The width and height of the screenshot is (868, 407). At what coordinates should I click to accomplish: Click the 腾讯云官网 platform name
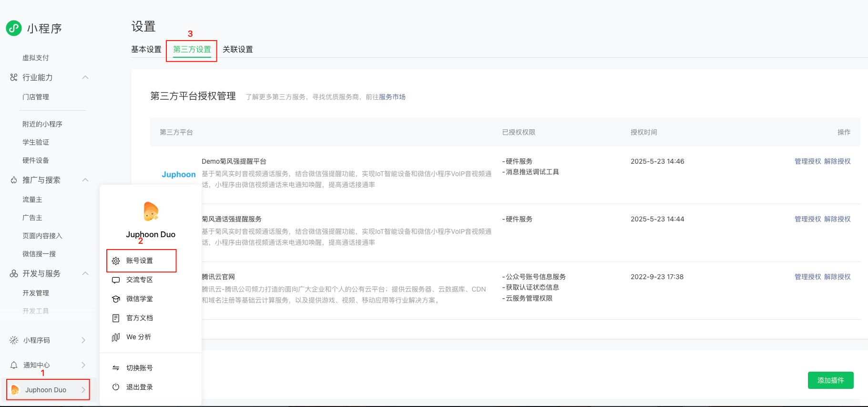pos(218,277)
